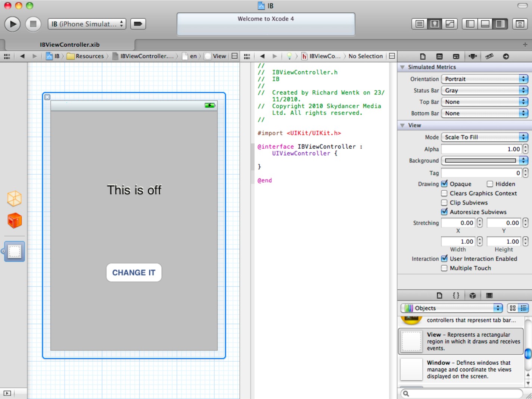Open the Top Bar None dropdown
Image resolution: width=532 pixels, height=399 pixels.
pos(485,102)
